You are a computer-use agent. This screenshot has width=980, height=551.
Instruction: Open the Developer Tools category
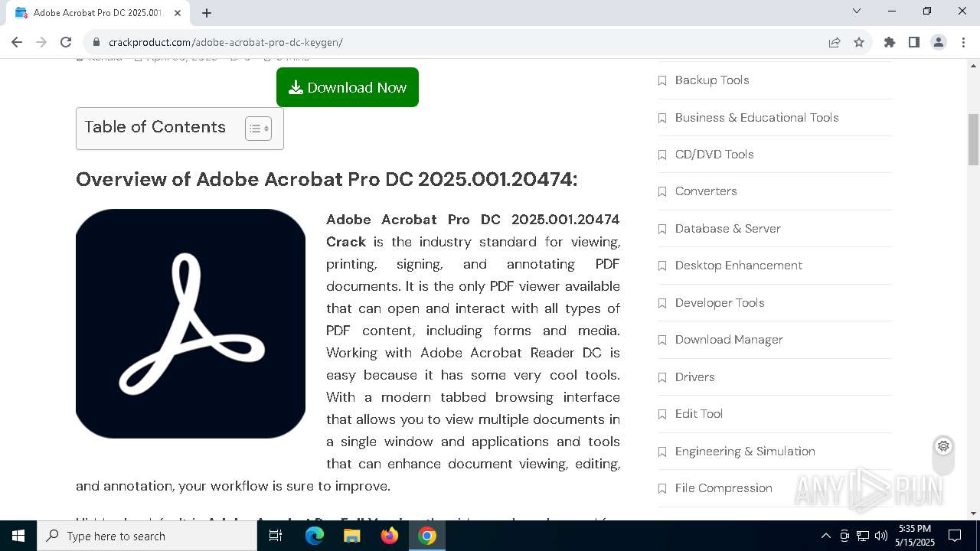720,302
